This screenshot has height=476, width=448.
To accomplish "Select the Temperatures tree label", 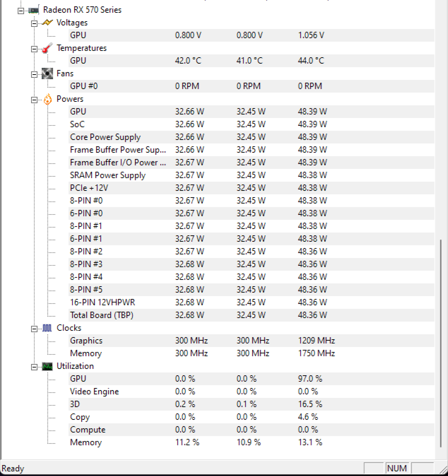I will (82, 48).
